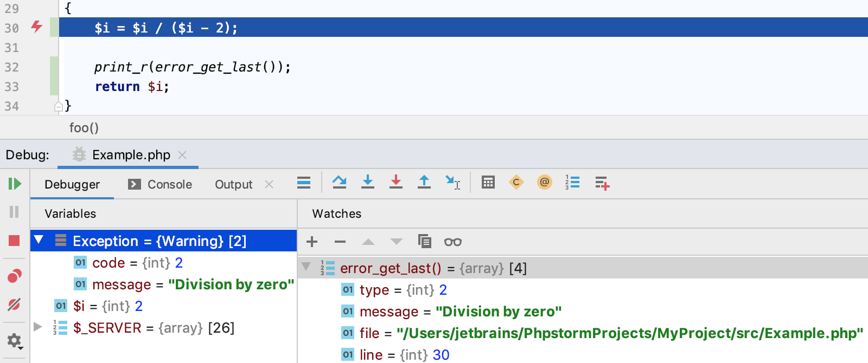
Task: Select type = {int} 2 in Watches
Action: (x=583, y=290)
